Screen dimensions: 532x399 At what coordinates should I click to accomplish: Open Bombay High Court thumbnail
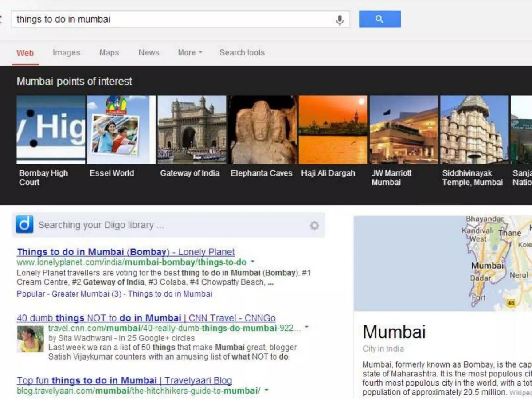pos(51,130)
